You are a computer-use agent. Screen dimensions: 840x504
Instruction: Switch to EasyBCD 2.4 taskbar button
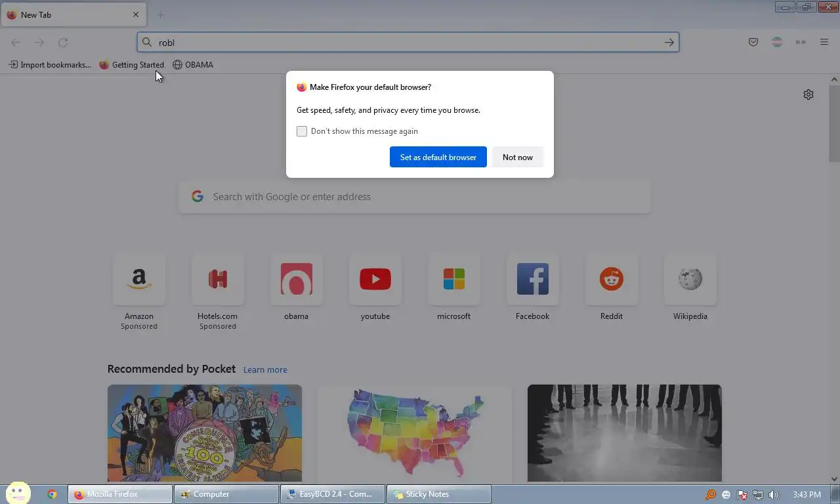(333, 494)
